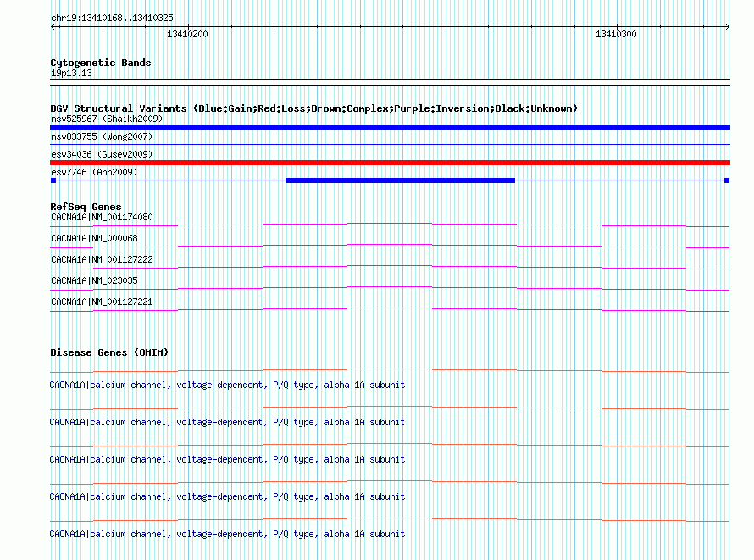The width and height of the screenshot is (754, 560).
Task: Click the nsv833755 (Wong2007) variant label
Action: (102, 136)
